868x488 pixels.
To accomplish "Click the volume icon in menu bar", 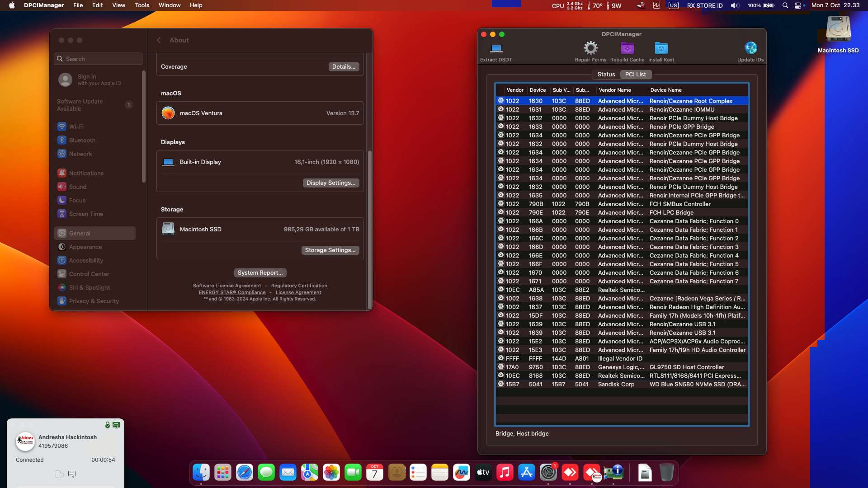I will tap(735, 5).
